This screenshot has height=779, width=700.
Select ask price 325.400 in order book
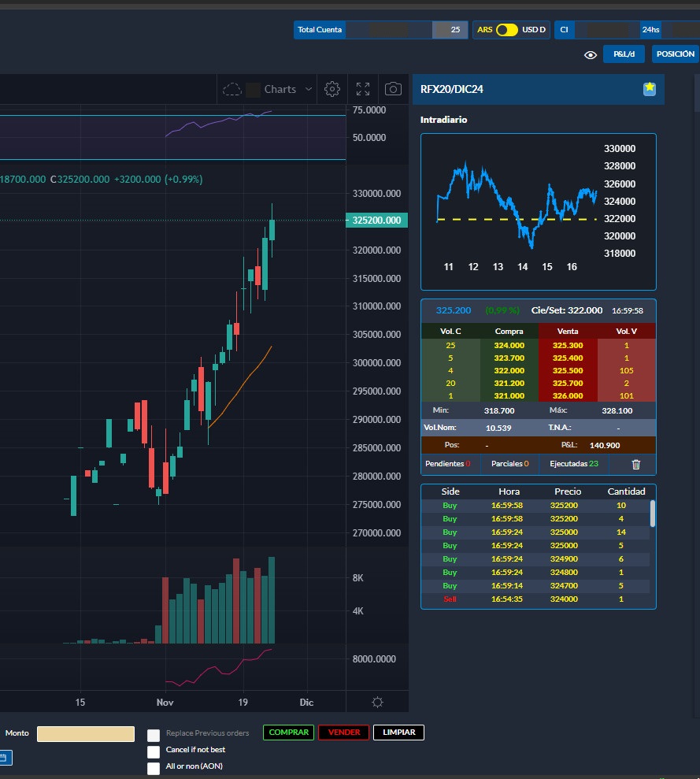568,358
